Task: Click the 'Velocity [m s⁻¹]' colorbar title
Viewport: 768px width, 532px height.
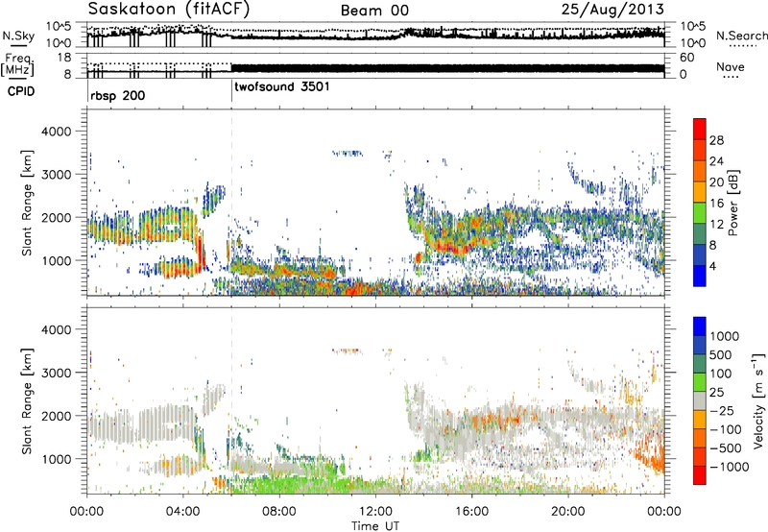Action: [x=758, y=400]
